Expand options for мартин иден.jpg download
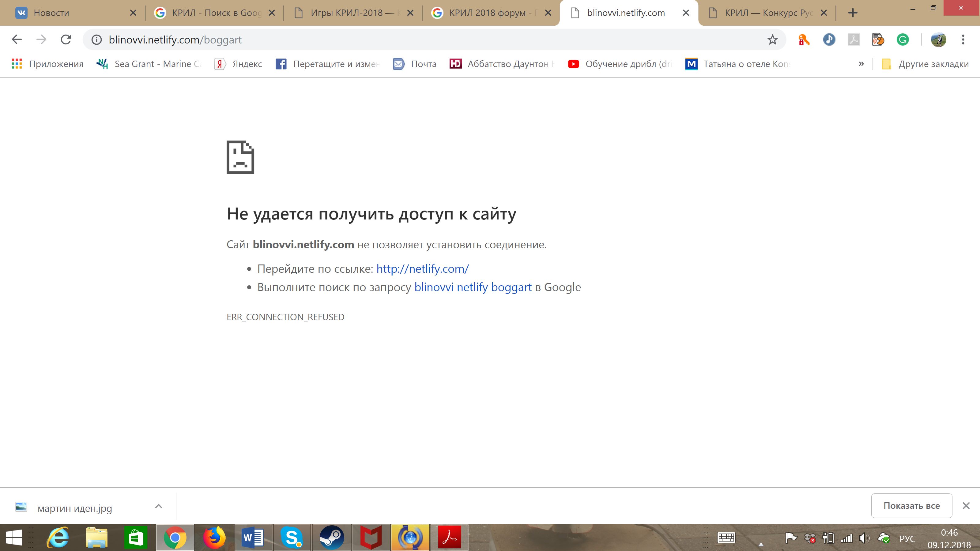 (159, 506)
